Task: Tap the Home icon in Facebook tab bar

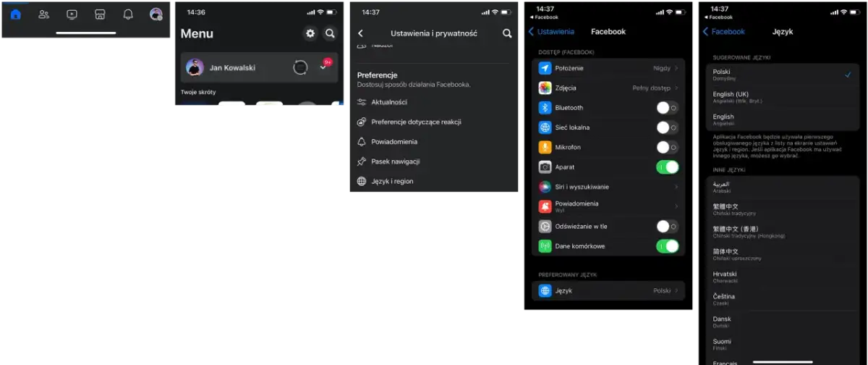Action: click(16, 14)
